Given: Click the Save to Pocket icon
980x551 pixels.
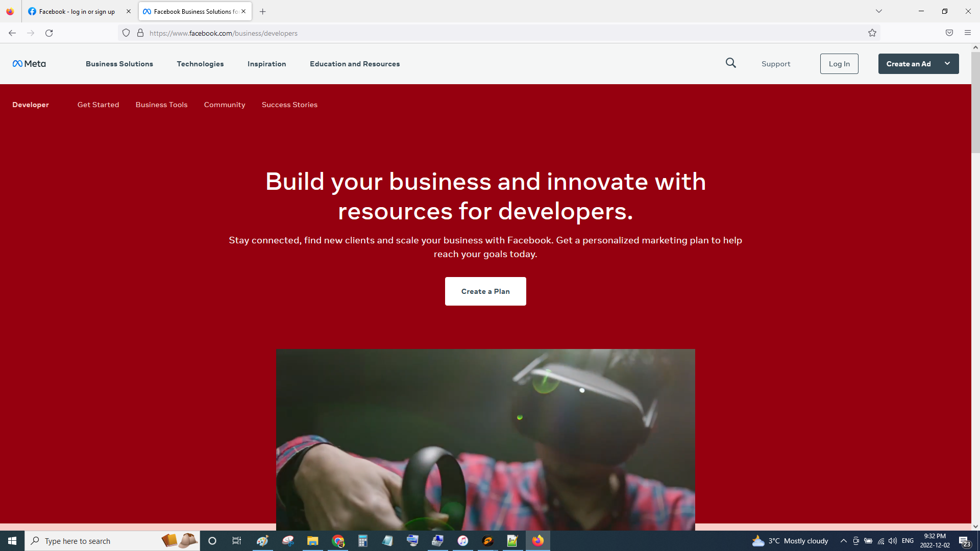Looking at the screenshot, I should (949, 33).
